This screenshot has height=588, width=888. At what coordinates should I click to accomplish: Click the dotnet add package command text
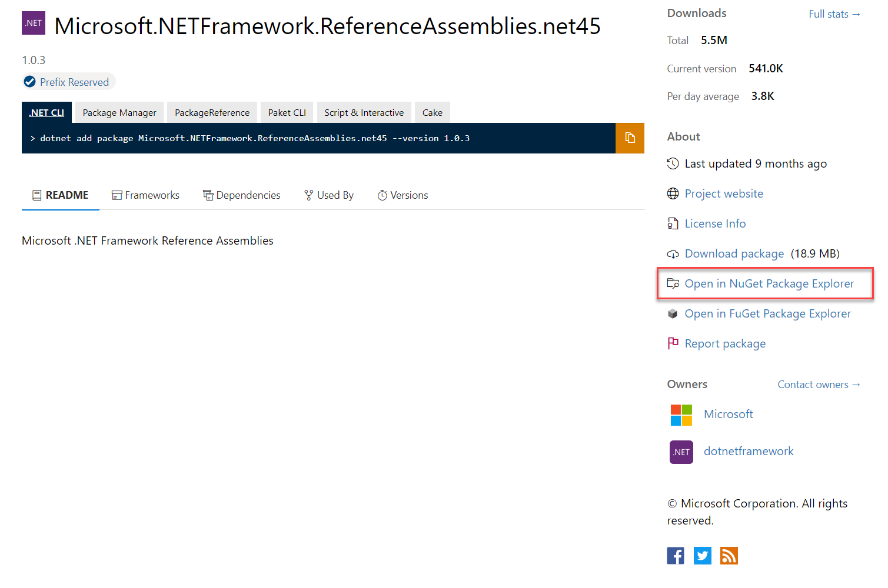tap(255, 138)
